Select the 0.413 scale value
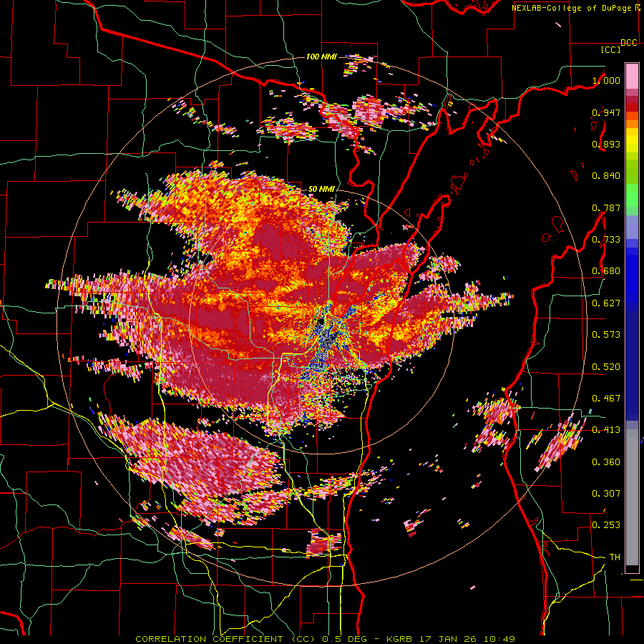This screenshot has width=644, height=644. tap(606, 430)
